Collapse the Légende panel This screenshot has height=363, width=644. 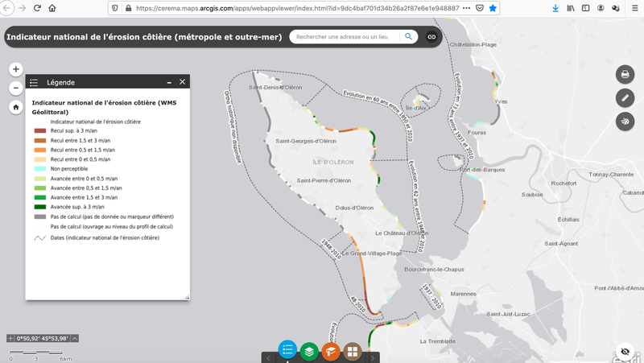169,82
